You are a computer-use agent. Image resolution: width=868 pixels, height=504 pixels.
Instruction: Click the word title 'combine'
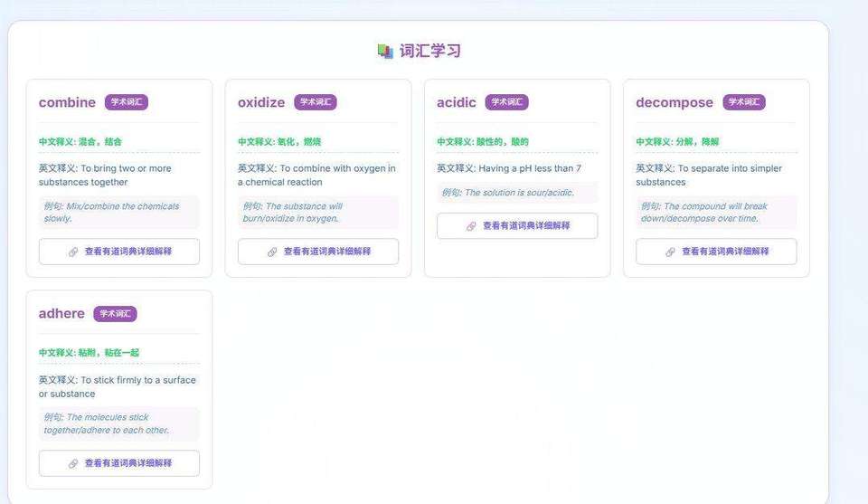(x=67, y=102)
